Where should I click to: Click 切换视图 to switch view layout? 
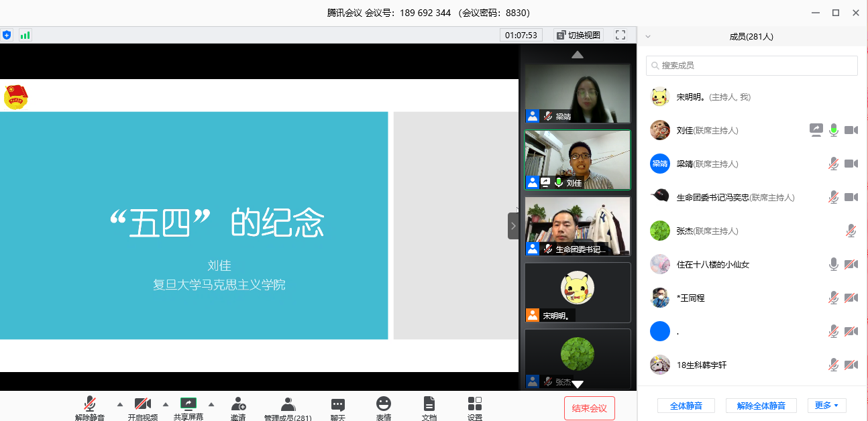[x=578, y=35]
